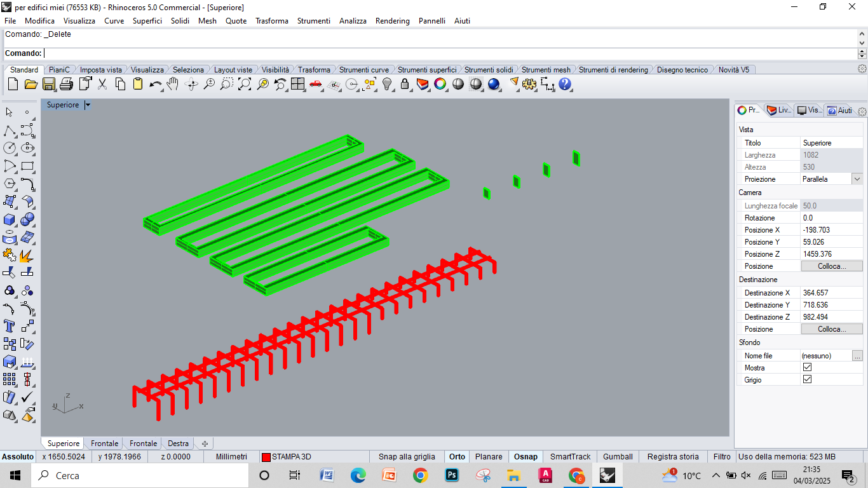The height and width of the screenshot is (488, 868).
Task: Click the Zoom Extents icon
Action: pyautogui.click(x=245, y=84)
